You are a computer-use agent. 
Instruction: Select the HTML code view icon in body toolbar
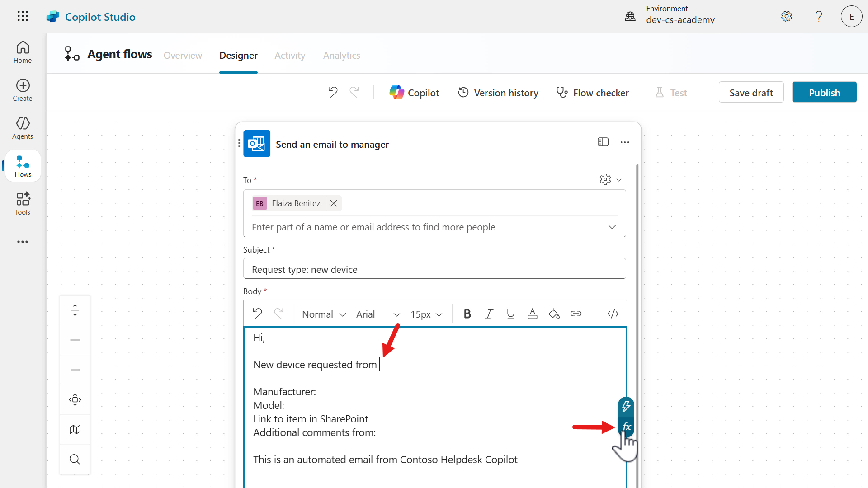(613, 314)
